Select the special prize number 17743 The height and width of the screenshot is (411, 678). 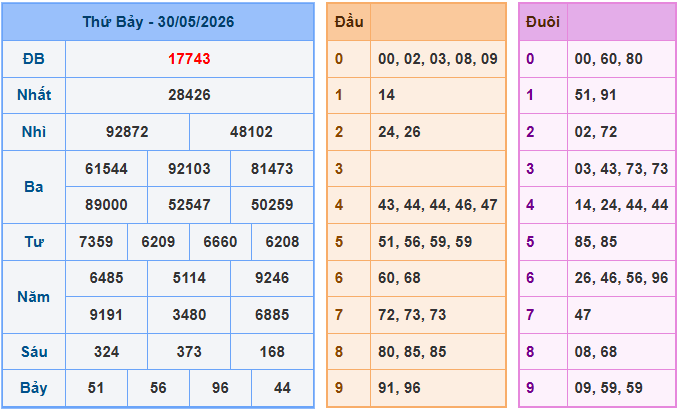(x=189, y=59)
